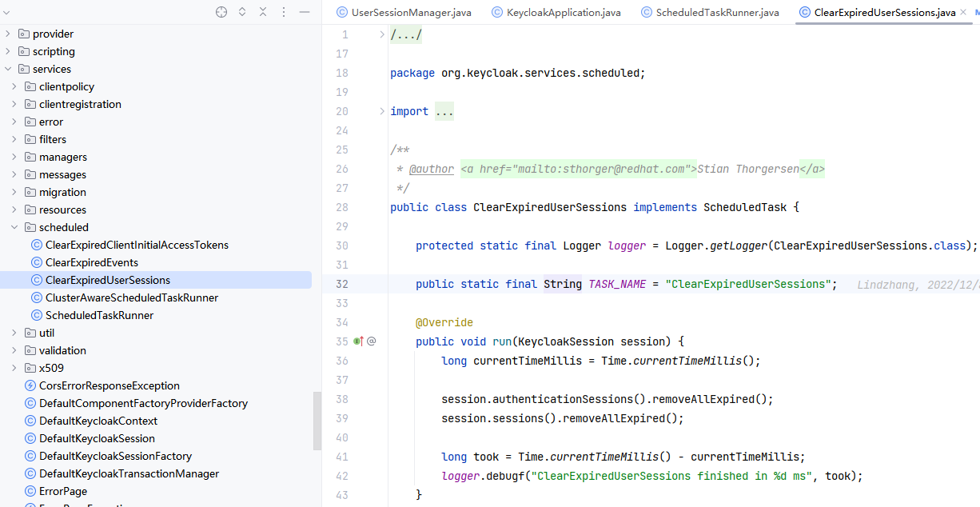Expand the managers package
980x507 pixels.
(14, 157)
